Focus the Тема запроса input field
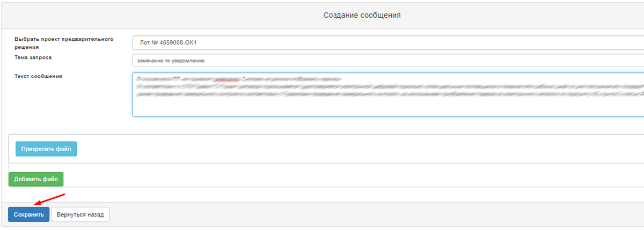Image resolution: width=644 pixels, height=230 pixels. coord(386,61)
